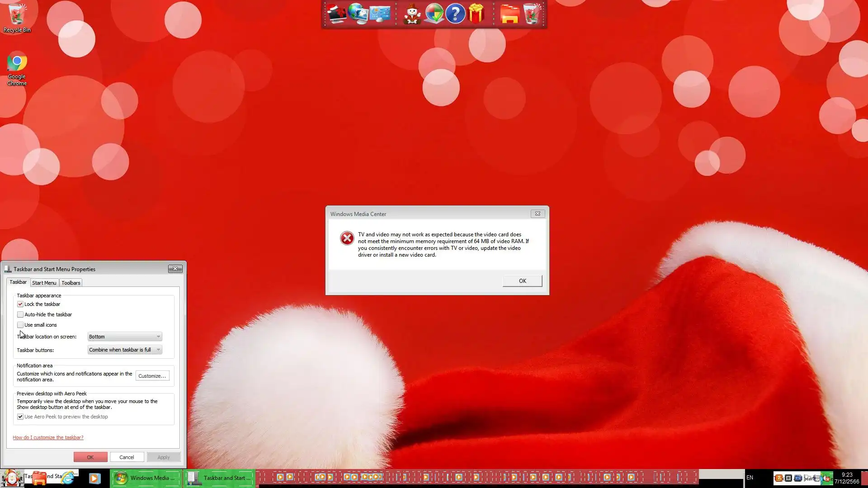
Task: Open the snowman icon in top dock
Action: [x=412, y=14]
